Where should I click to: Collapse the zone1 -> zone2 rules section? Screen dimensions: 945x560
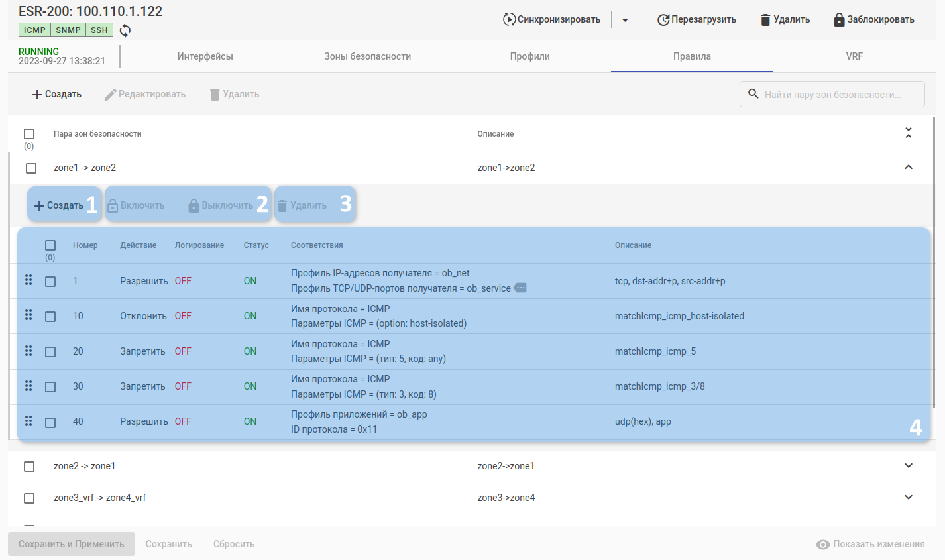[909, 167]
